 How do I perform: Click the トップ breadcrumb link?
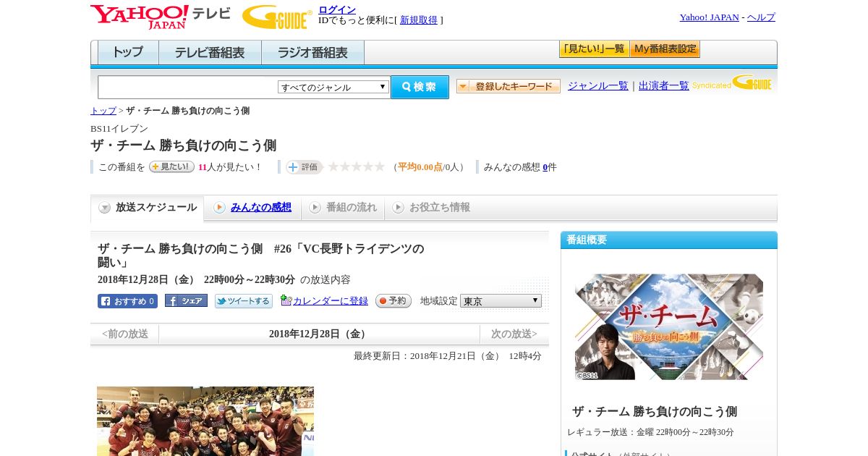(103, 111)
